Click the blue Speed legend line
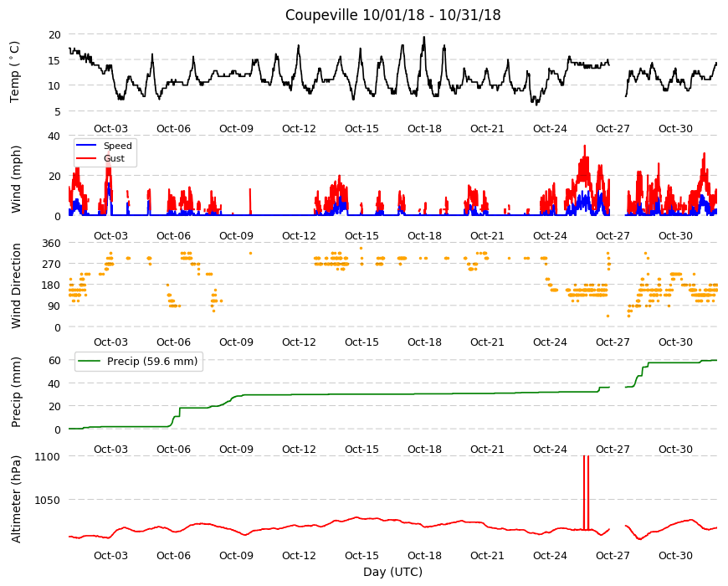This screenshot has height=586, width=728. [86, 146]
